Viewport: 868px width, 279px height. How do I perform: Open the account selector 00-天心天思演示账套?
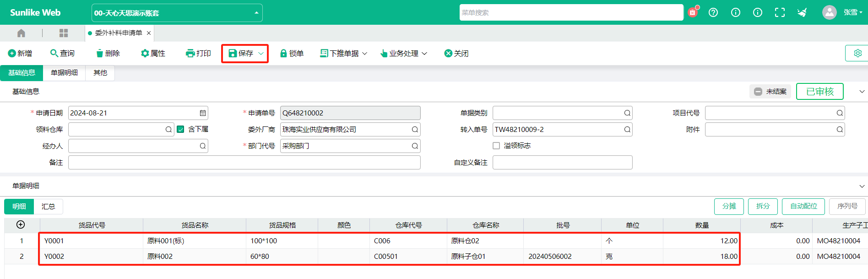[177, 13]
